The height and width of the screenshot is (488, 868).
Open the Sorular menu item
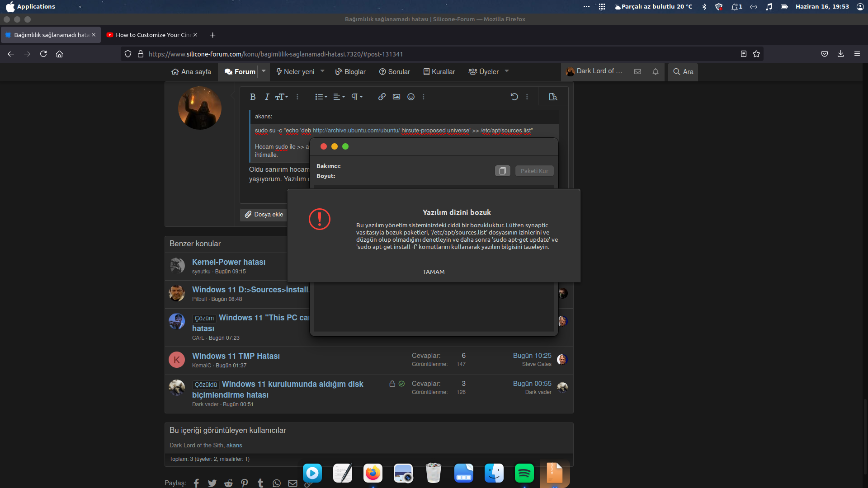(394, 72)
